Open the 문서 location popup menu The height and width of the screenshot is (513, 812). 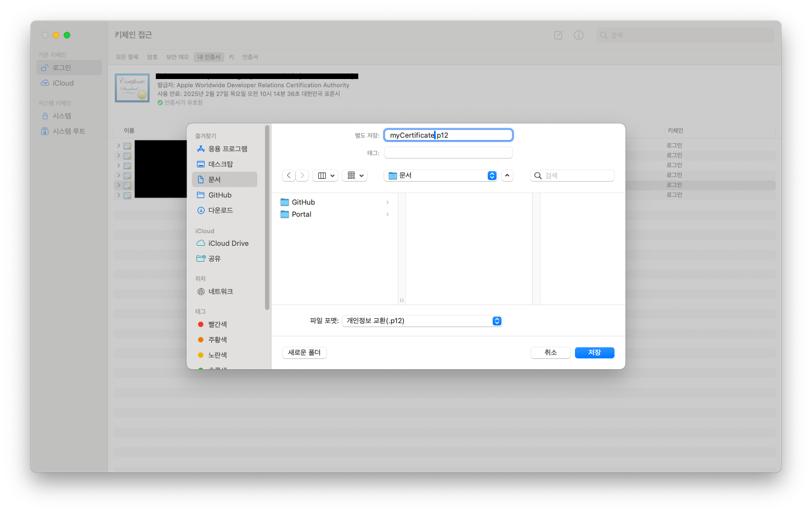441,176
